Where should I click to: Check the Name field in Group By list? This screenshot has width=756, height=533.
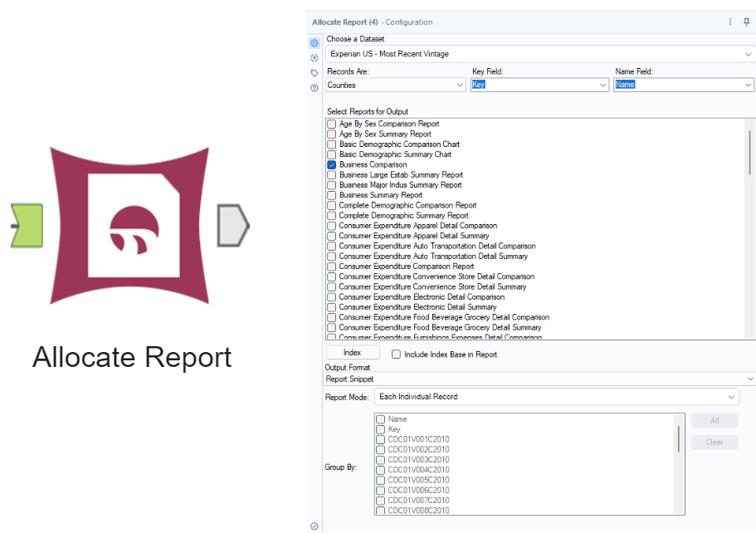[x=380, y=419]
